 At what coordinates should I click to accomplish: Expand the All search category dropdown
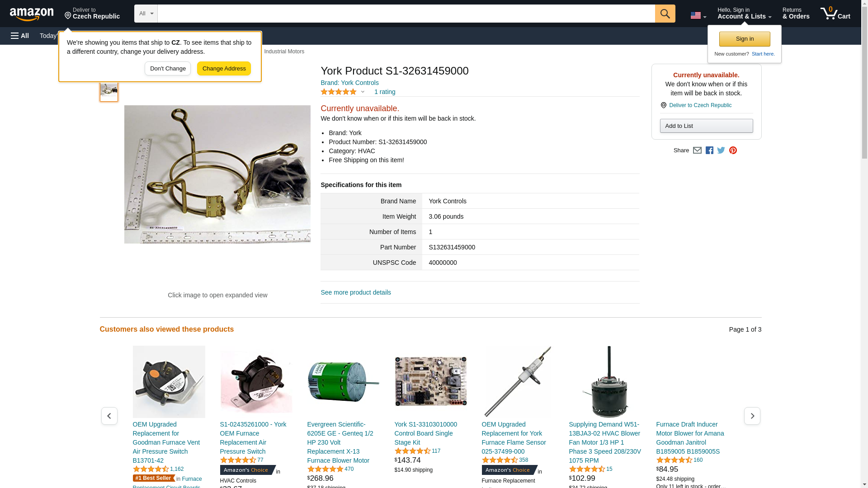(146, 14)
